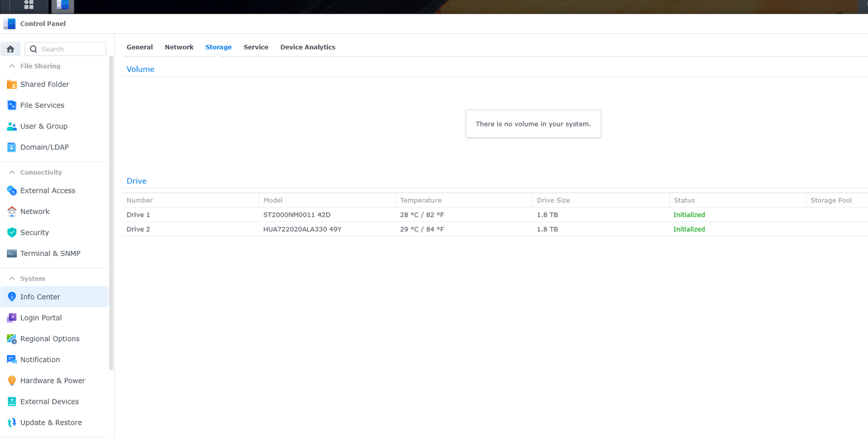Click Drive 1 size 1.8 TB
Viewport: 868px width, 438px height.
click(x=548, y=215)
